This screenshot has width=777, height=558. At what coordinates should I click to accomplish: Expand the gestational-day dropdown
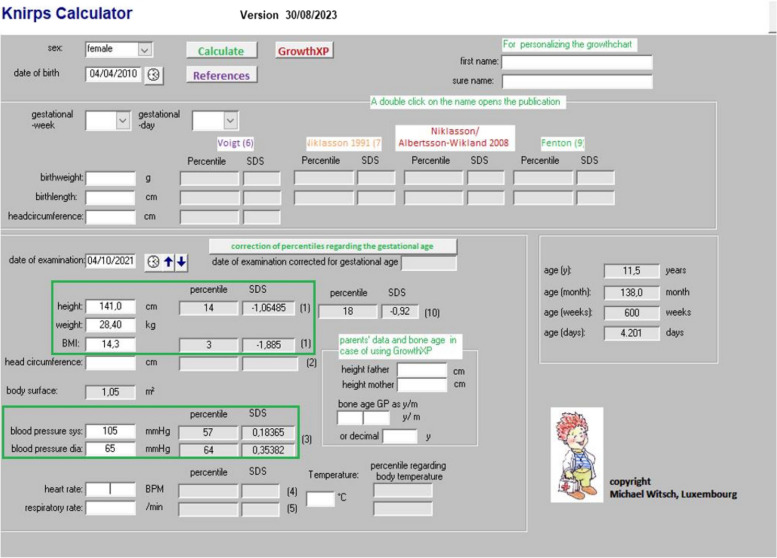pos(230,120)
